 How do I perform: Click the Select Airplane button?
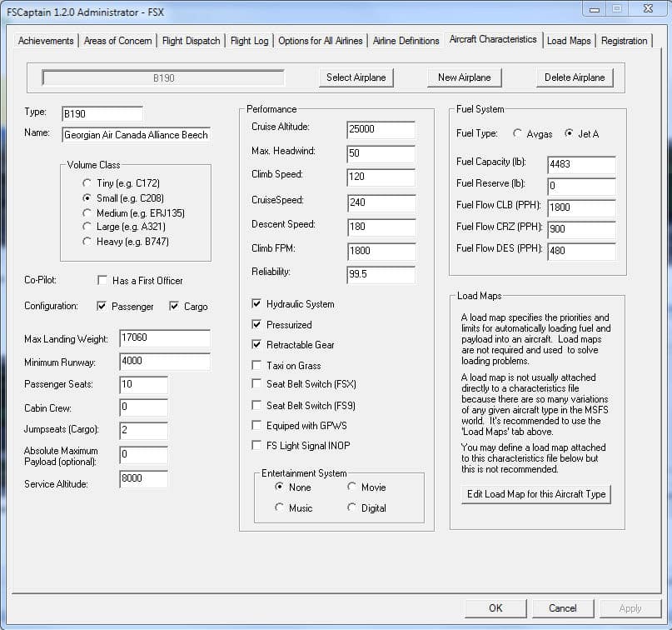(x=356, y=77)
